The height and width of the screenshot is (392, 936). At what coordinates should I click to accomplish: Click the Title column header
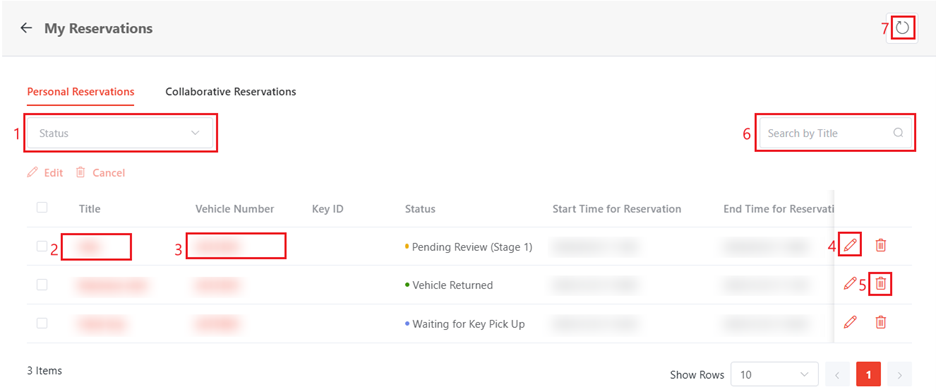tap(90, 209)
